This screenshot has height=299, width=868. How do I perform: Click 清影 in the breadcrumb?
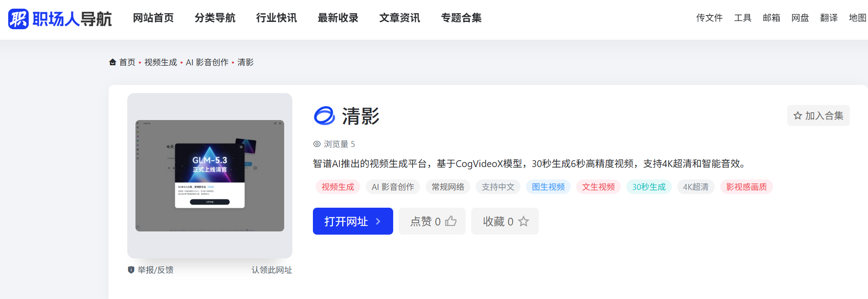245,62
